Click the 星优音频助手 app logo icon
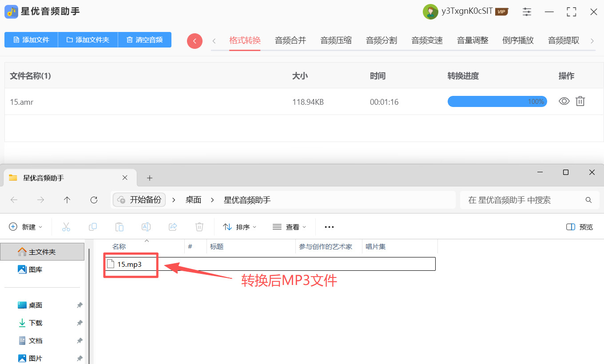 11,12
